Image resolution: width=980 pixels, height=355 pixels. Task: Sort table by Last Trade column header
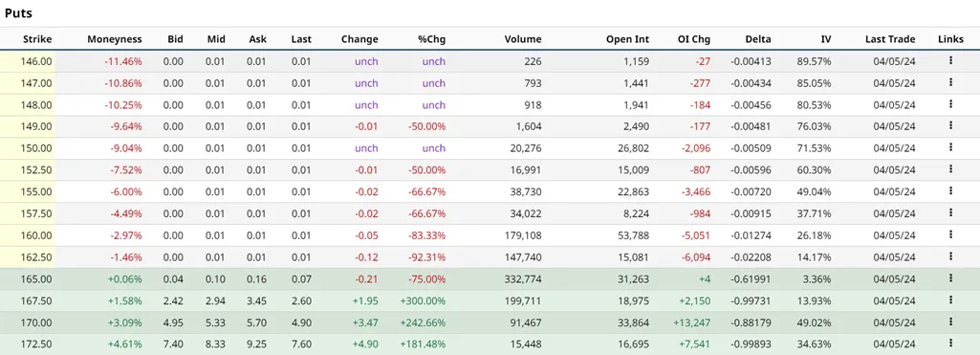pos(890,38)
